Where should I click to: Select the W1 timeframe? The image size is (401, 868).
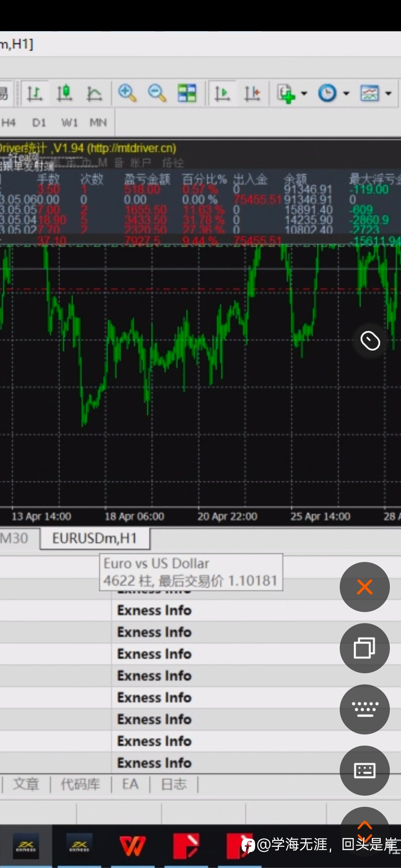click(69, 123)
